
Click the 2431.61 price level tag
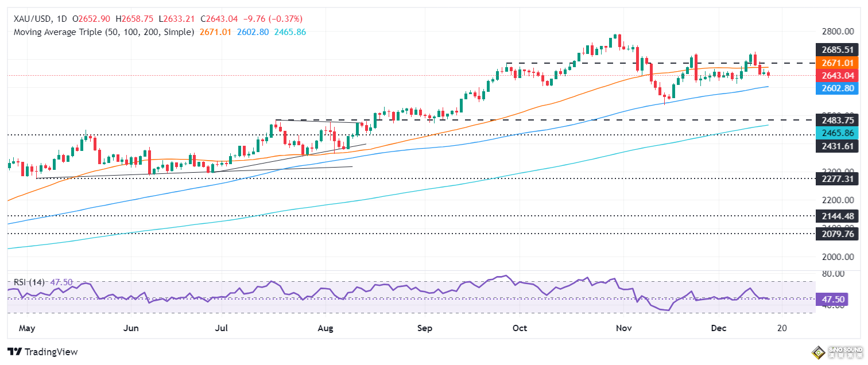coord(838,146)
